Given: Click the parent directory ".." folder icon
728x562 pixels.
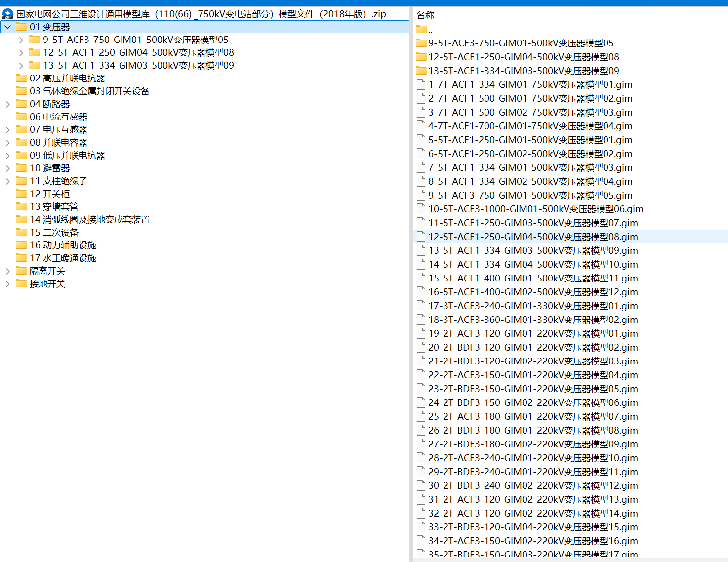Looking at the screenshot, I should pyautogui.click(x=421, y=29).
